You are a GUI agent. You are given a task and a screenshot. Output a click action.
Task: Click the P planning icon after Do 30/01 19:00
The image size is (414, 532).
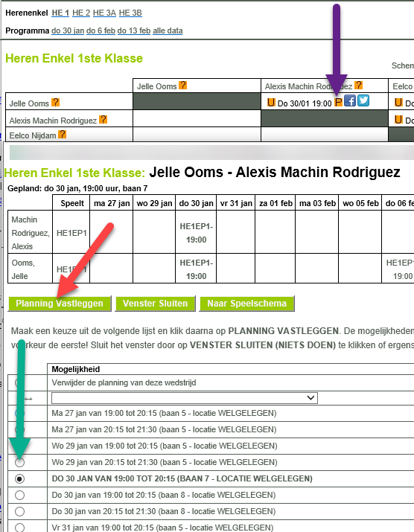coord(338,103)
